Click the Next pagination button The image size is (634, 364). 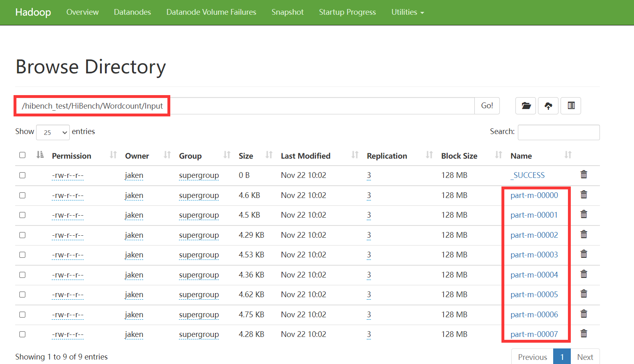[x=585, y=357]
